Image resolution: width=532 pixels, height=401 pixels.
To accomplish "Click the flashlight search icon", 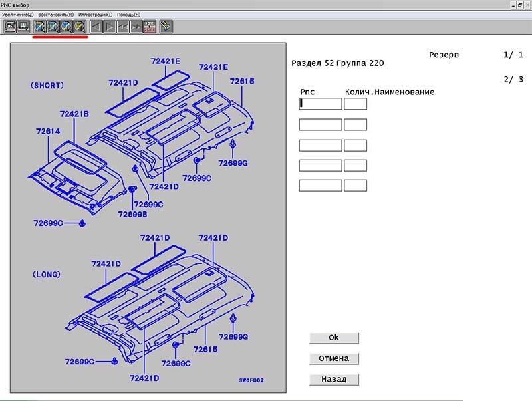I will [166, 27].
